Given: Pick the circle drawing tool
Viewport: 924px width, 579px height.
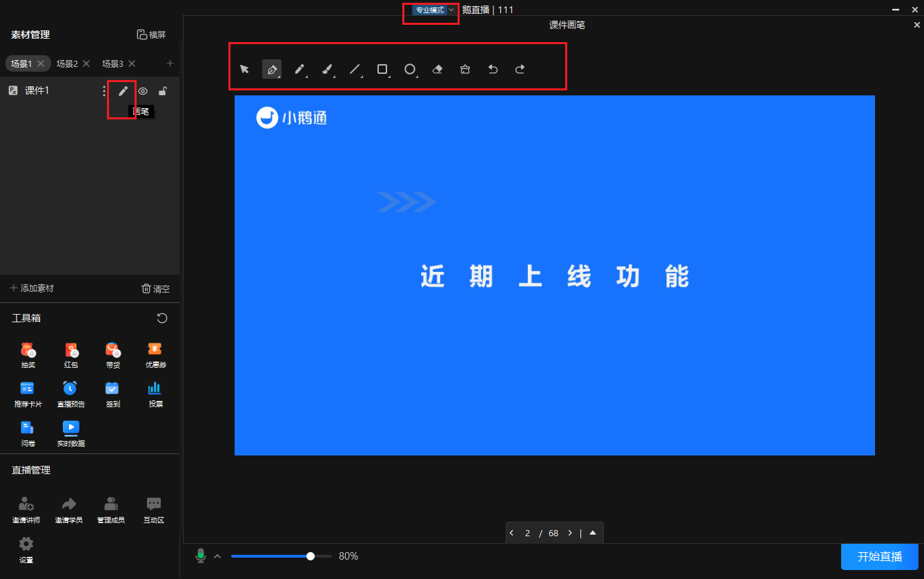Looking at the screenshot, I should pos(411,69).
